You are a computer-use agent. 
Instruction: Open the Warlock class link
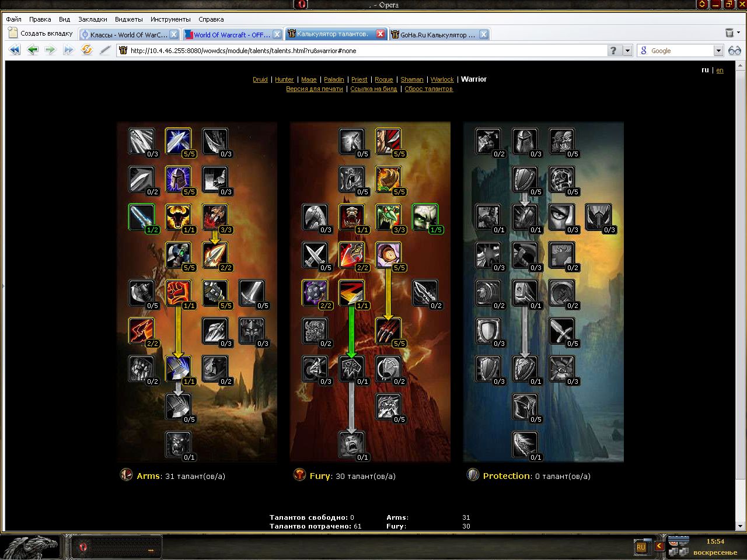[x=442, y=79]
